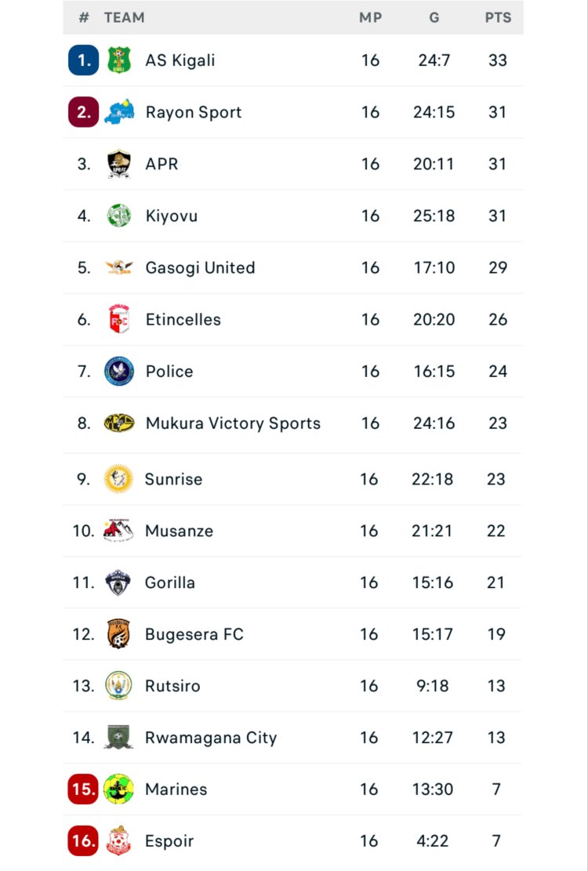Select the Marines team name
Image resolution: width=588 pixels, height=871 pixels.
pyautogui.click(x=176, y=789)
